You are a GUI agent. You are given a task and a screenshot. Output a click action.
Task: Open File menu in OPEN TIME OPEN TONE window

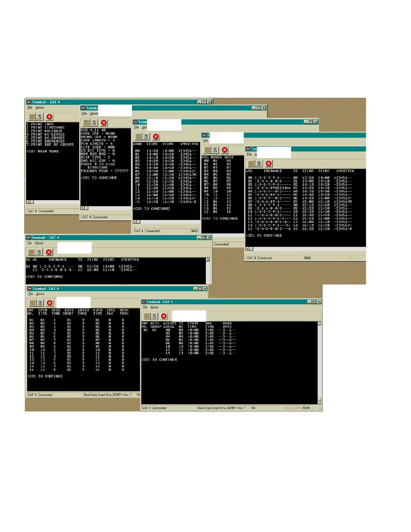point(31,294)
